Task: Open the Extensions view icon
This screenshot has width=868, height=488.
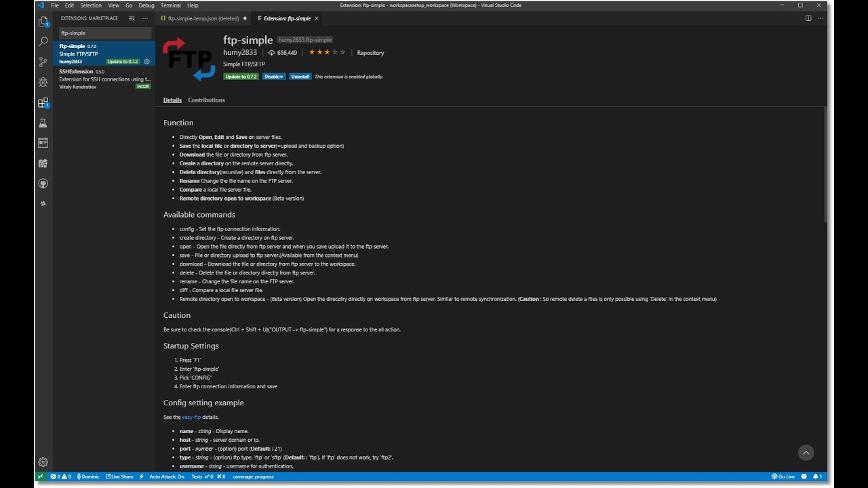Action: click(43, 103)
